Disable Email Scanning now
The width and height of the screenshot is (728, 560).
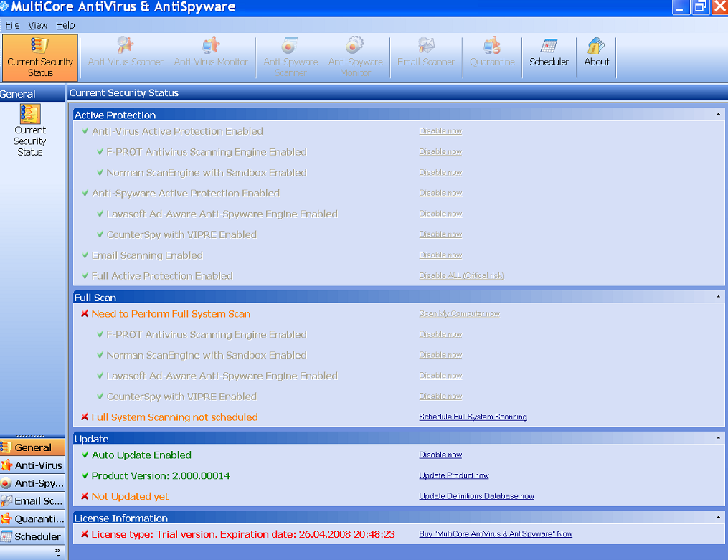pos(440,255)
